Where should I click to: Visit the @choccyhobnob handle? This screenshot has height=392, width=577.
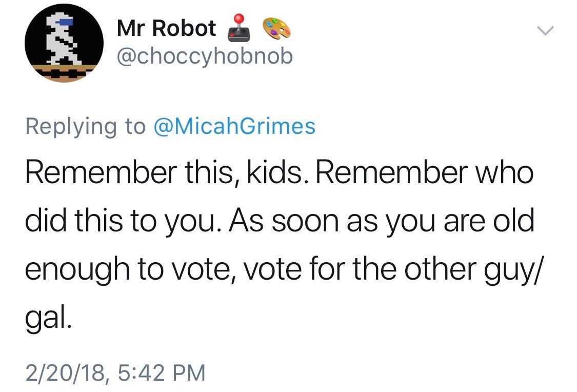click(205, 56)
